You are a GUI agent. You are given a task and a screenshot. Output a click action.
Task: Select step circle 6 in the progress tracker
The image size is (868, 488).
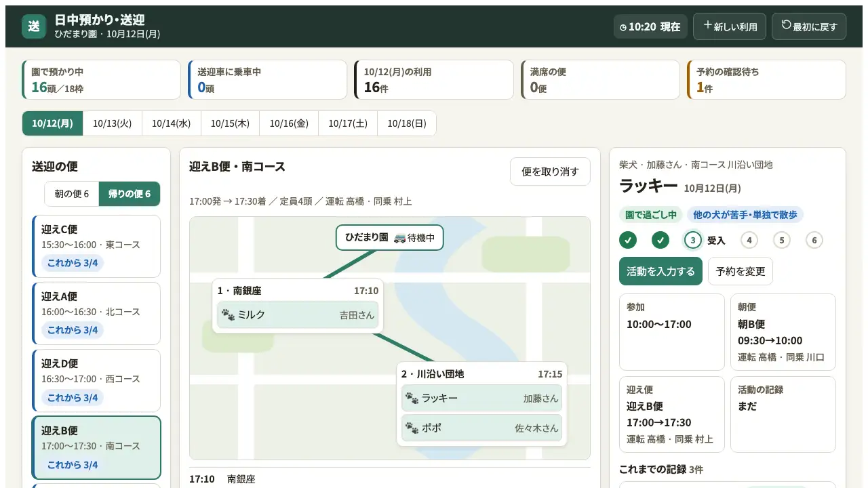point(814,240)
